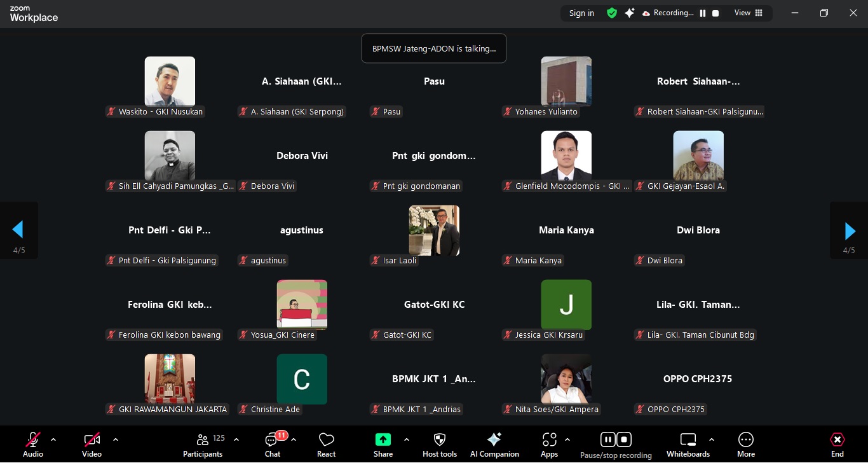The height and width of the screenshot is (463, 868).
Task: Click the green Share screen icon
Action: pos(383,439)
